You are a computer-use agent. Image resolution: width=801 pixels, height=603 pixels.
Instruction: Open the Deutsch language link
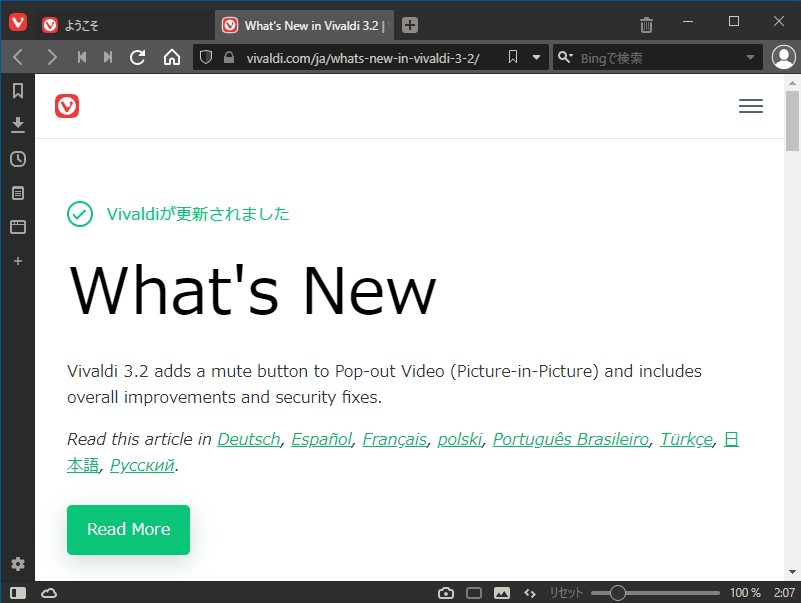248,439
